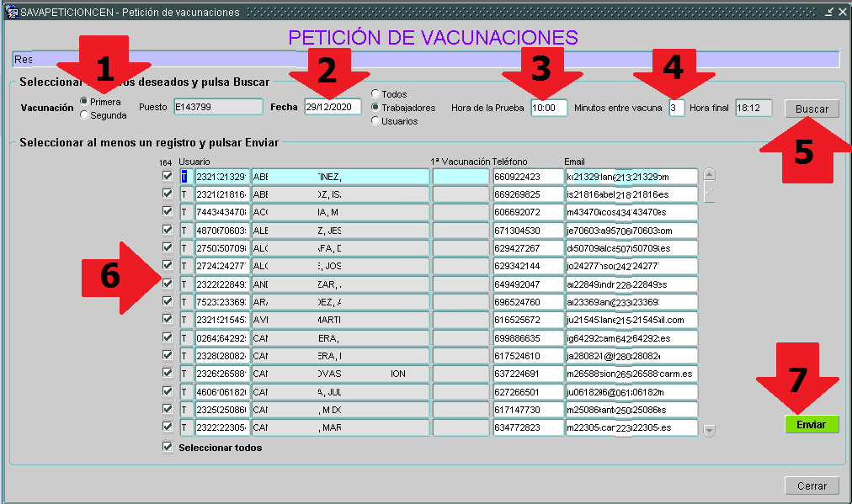This screenshot has width=852, height=504.
Task: Choose the Todos filter option
Action: [x=375, y=94]
